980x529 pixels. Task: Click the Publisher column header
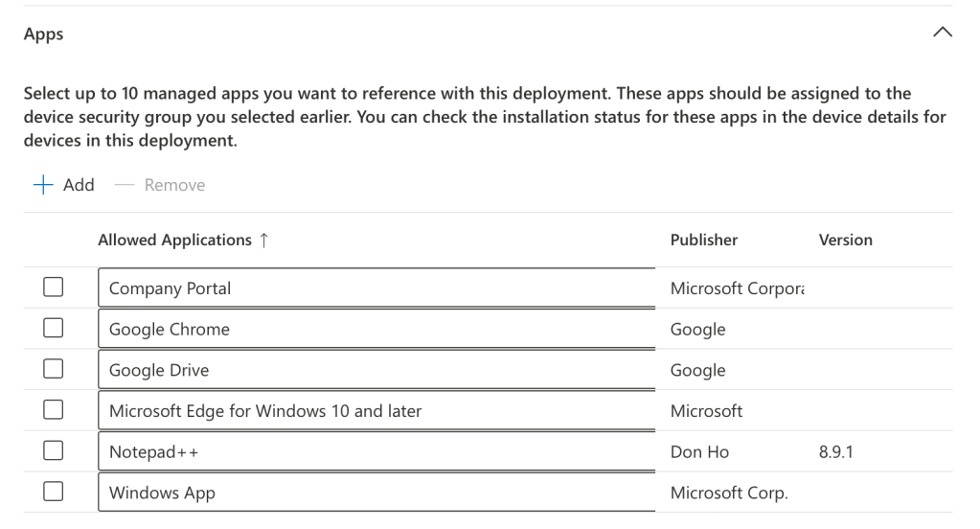pos(704,241)
